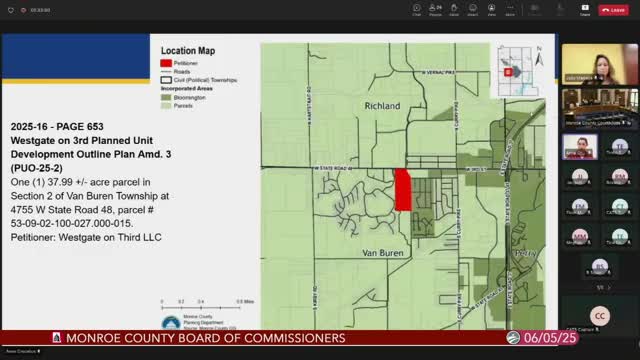
Task: Click the TF participant avatar
Action: (620, 236)
